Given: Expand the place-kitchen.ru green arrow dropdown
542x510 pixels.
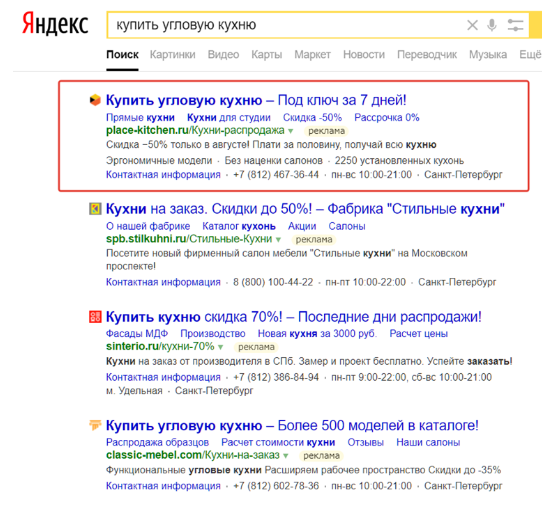Looking at the screenshot, I should click(x=291, y=131).
